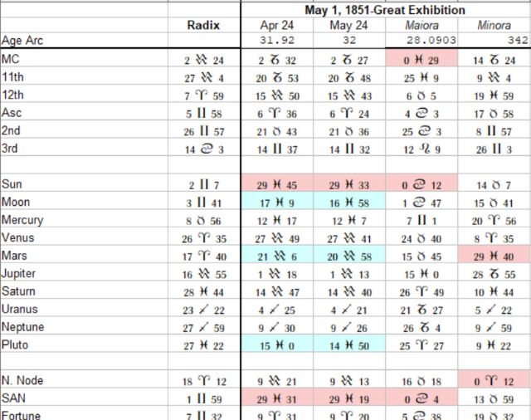Click the blue Moon Apr 24 cell
Viewport: 531px width, 420px height.
point(277,201)
